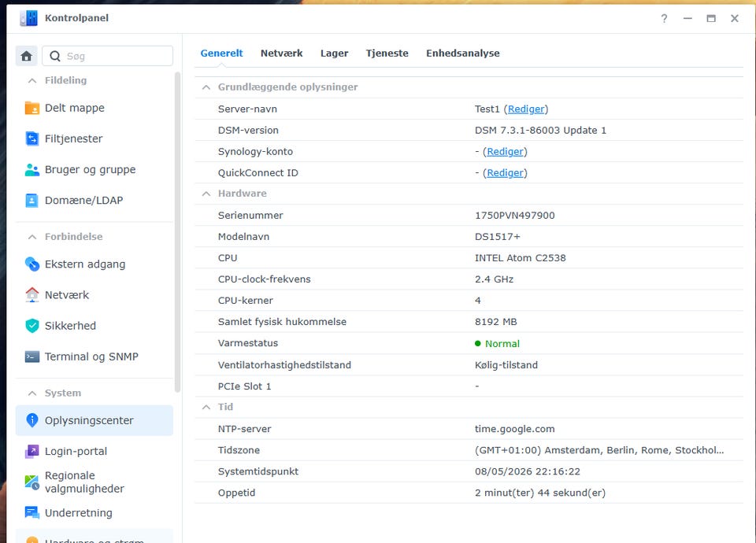Click the 2.4 GHz clock value
The height and width of the screenshot is (543, 756).
pyautogui.click(x=494, y=279)
